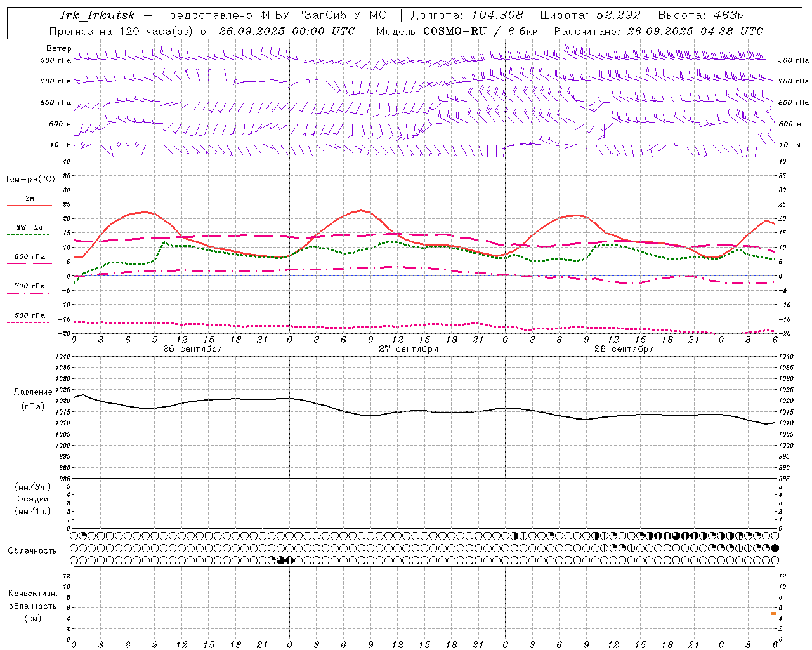This screenshot has height=650, width=812.
Task: Select the (мм/1ч.) precipitation unit label
Action: pos(32,511)
